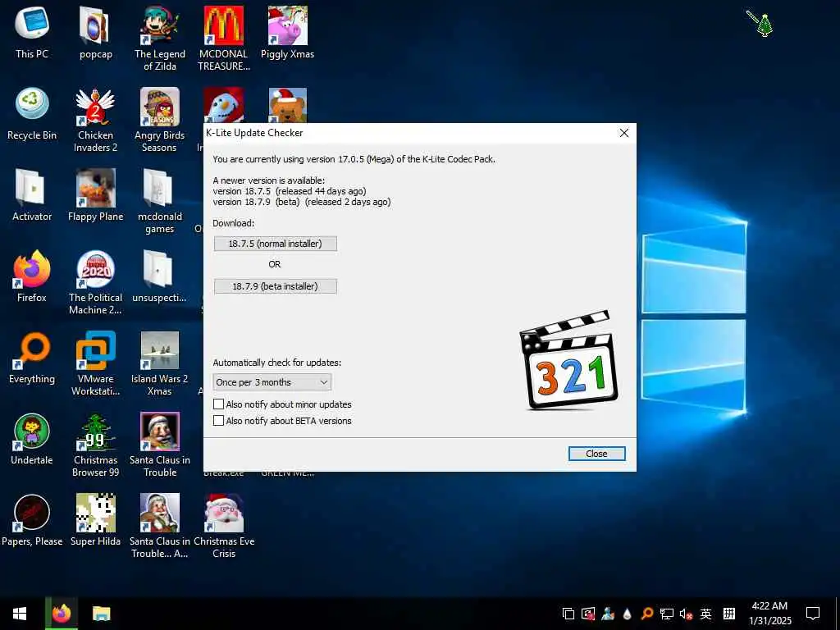Select the Super Hilda shortcut

(x=95, y=520)
